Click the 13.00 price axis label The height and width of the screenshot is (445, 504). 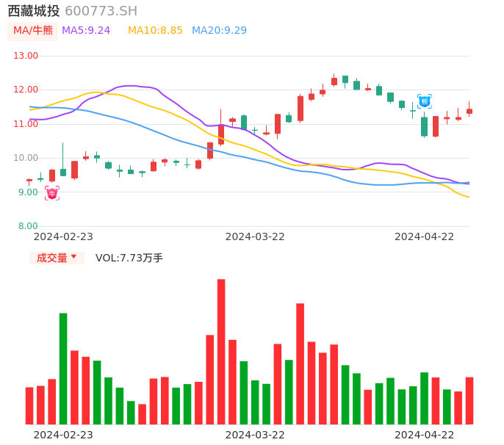(x=26, y=56)
